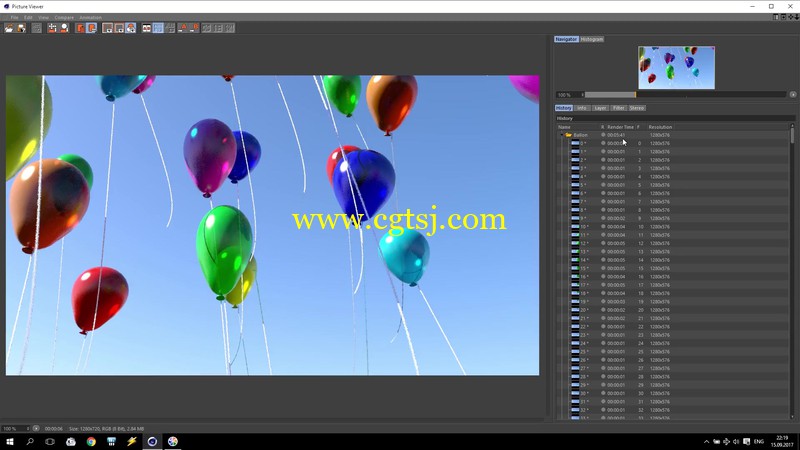Select frame 10 in History list
Image resolution: width=800 pixels, height=450 pixels.
point(672,227)
